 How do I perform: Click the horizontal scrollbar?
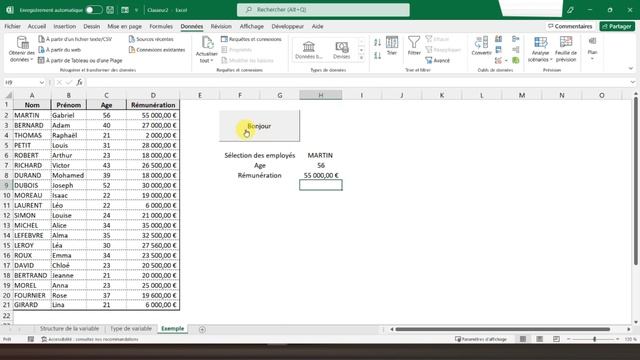(x=502, y=329)
